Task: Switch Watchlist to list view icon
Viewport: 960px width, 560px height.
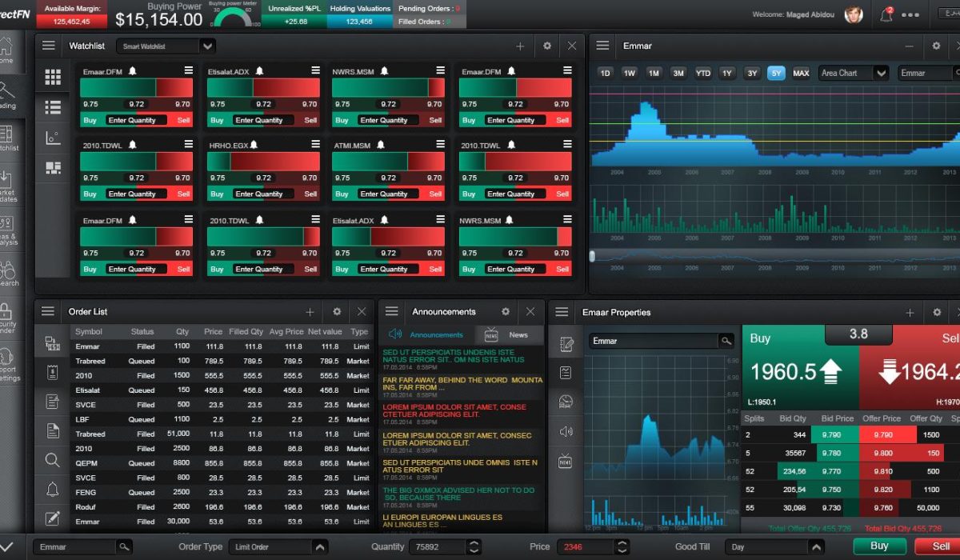Action: [53, 106]
